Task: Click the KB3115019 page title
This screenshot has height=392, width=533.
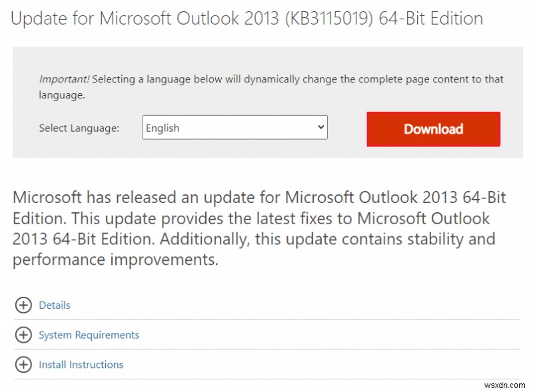Action: point(245,19)
